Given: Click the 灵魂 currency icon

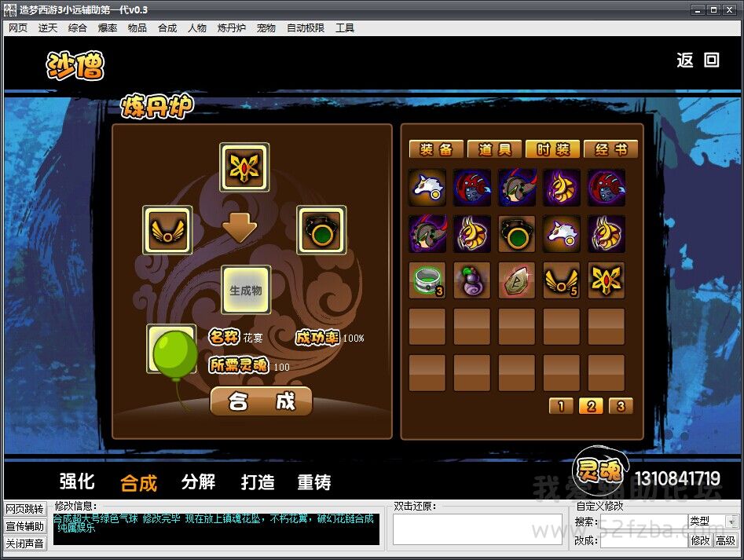Looking at the screenshot, I should click(600, 471).
